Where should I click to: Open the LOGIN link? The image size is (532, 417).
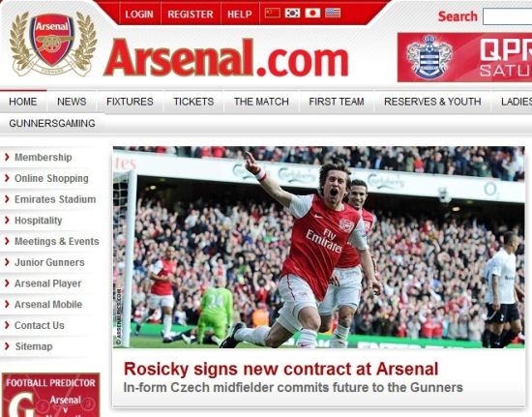pyautogui.click(x=139, y=15)
